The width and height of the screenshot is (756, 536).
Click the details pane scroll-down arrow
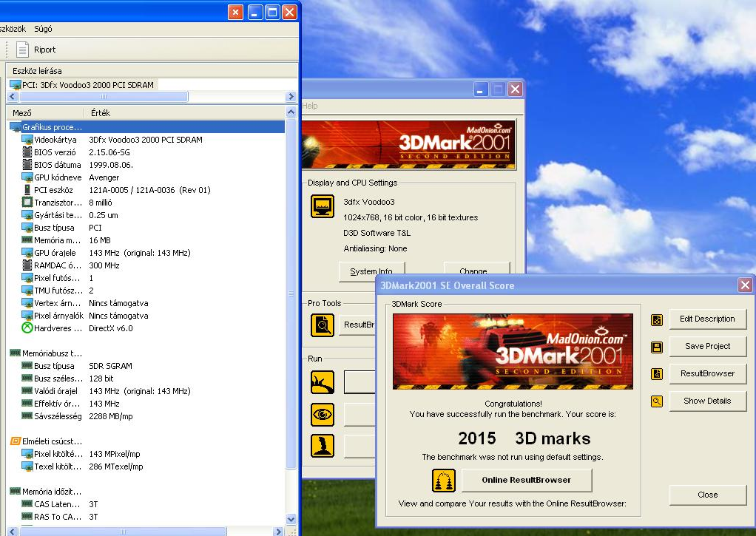point(291,520)
